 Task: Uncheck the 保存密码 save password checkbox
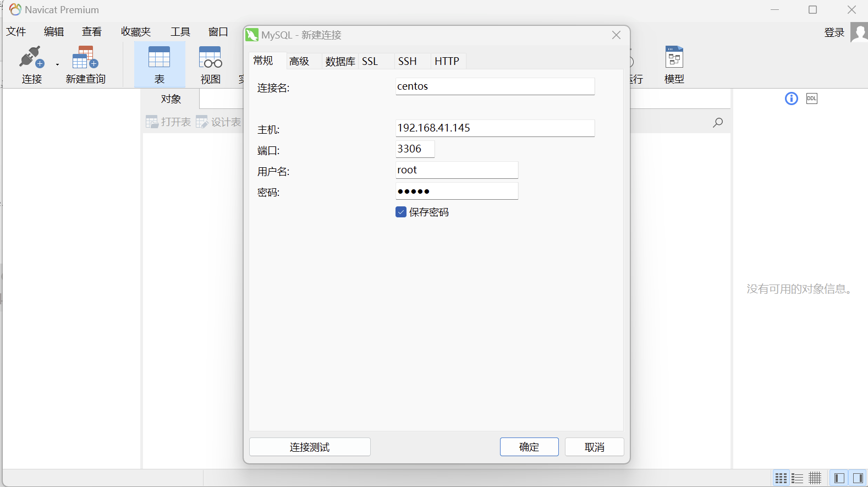401,212
